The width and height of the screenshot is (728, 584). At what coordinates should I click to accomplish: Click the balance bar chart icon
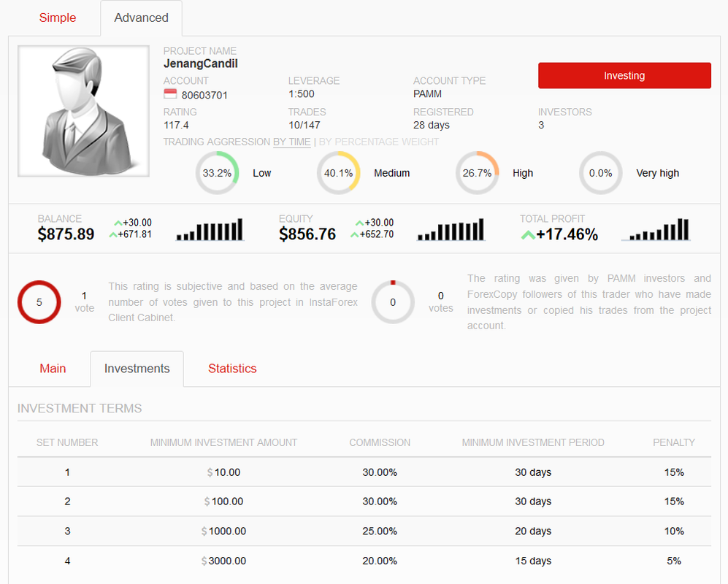pyautogui.click(x=210, y=229)
